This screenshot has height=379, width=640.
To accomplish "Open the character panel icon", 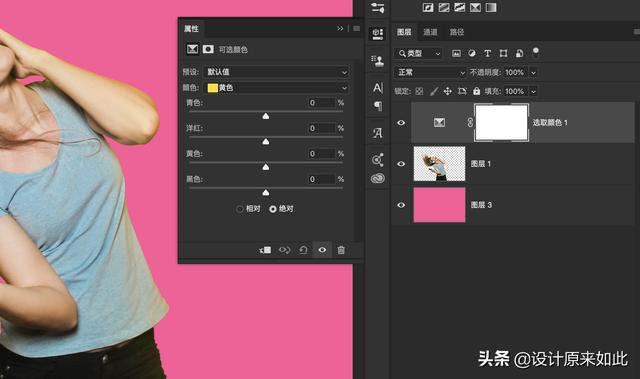I will tap(378, 87).
